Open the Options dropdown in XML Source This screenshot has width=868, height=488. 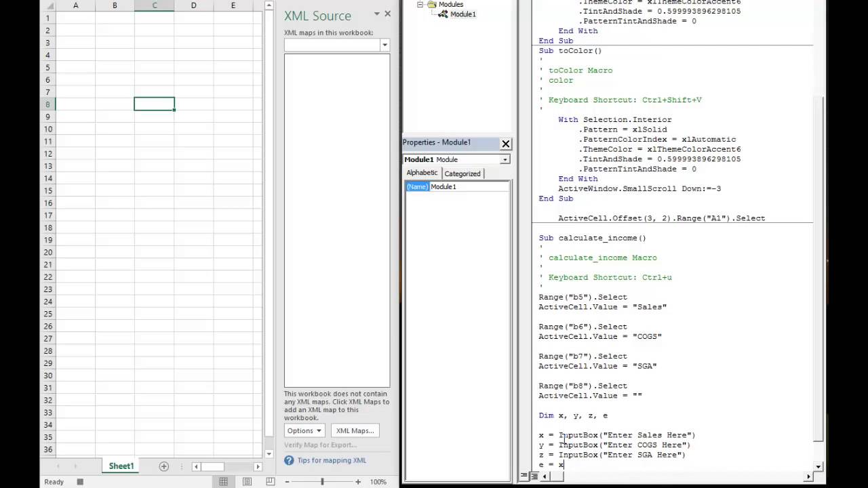(304, 430)
